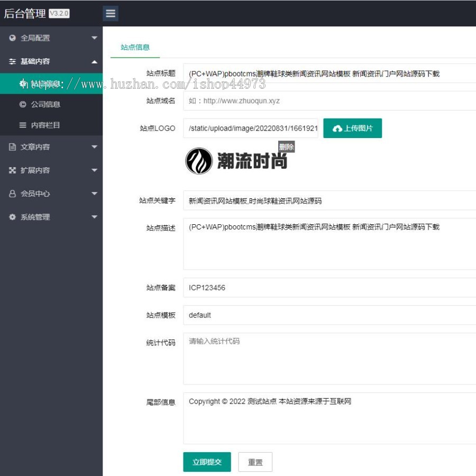Open 扩展内容 in the sidebar
The height and width of the screenshot is (476, 476).
pyautogui.click(x=51, y=170)
